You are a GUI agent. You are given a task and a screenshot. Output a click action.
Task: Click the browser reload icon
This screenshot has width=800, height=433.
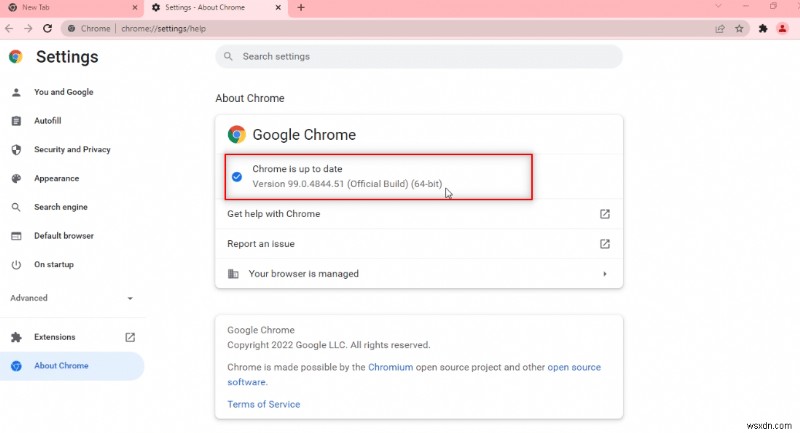[47, 28]
